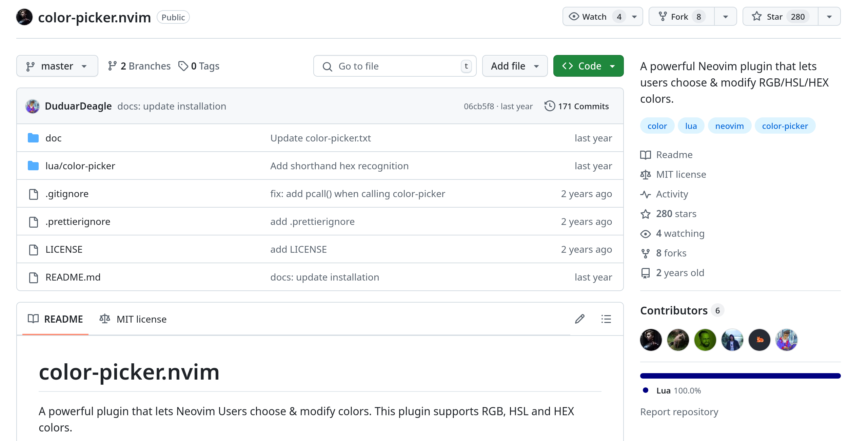Click the search magnifier icon in Go to file
The height and width of the screenshot is (441, 868).
coord(327,66)
